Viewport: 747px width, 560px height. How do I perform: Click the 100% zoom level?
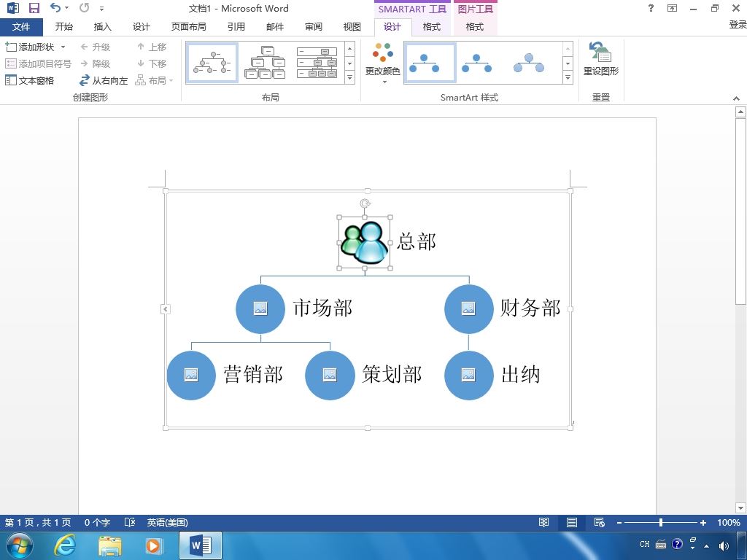tap(729, 522)
